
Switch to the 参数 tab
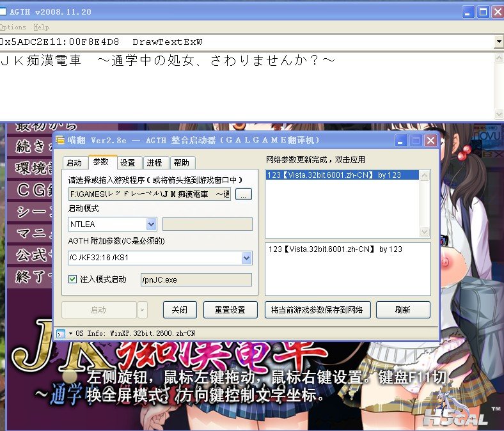point(101,162)
